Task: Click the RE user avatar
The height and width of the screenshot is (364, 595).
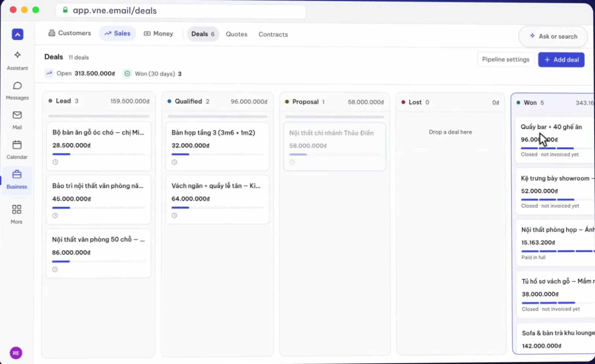Action: click(16, 353)
